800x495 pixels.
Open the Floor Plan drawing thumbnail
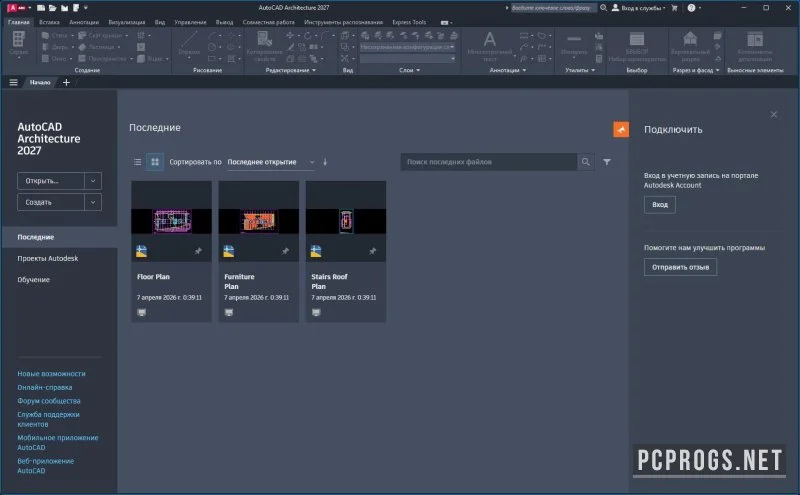[171, 221]
